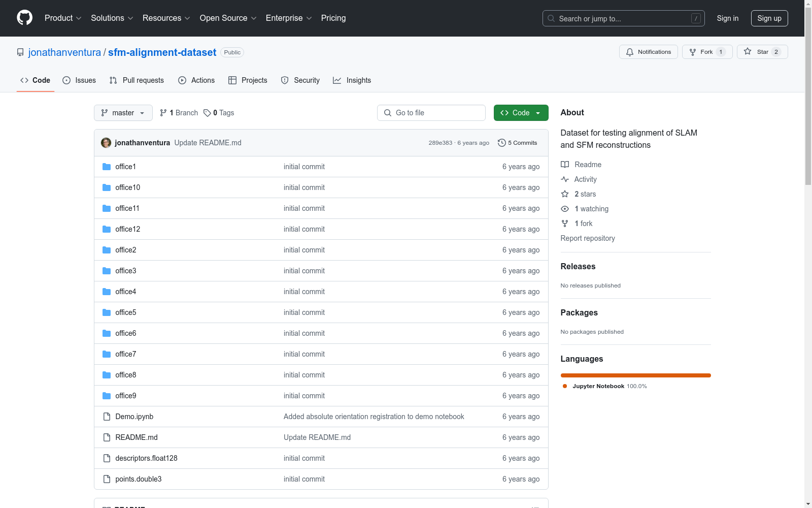Image resolution: width=812 pixels, height=508 pixels.
Task: Click the Go to file field
Action: click(431, 113)
